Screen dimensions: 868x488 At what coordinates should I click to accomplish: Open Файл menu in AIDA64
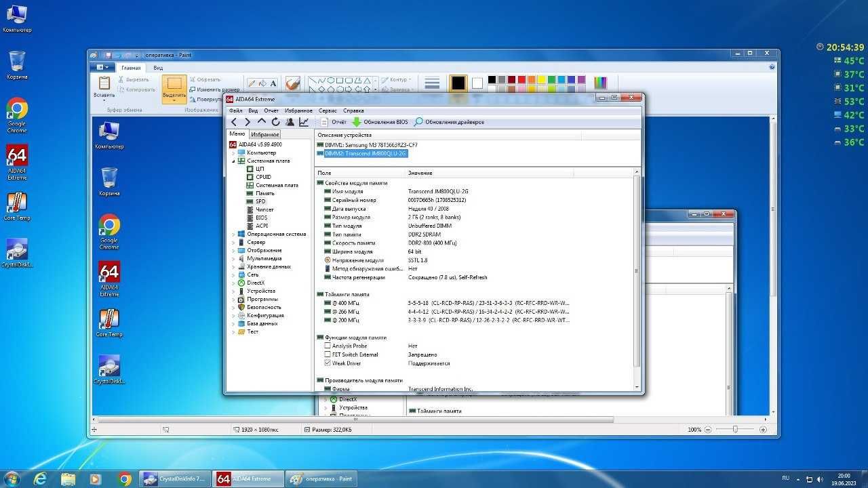click(235, 110)
